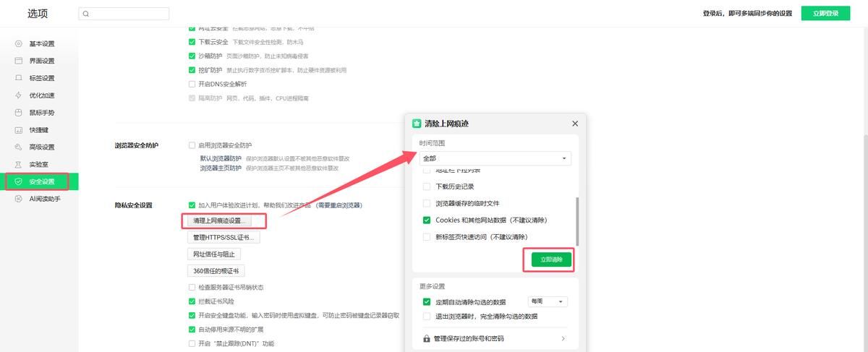Click the (需要重启浏览器) note
Viewport: 868px width, 352px height.
(338, 205)
